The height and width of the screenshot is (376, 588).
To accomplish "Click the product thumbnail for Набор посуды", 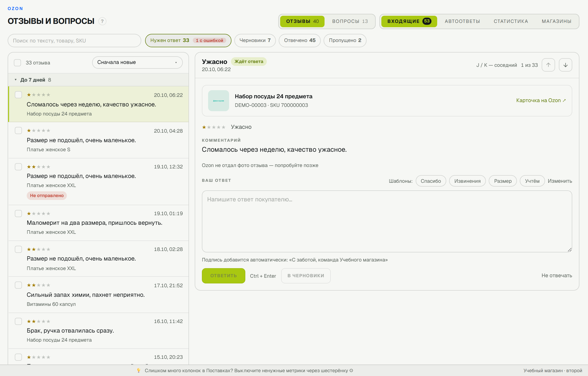I will (x=218, y=101).
